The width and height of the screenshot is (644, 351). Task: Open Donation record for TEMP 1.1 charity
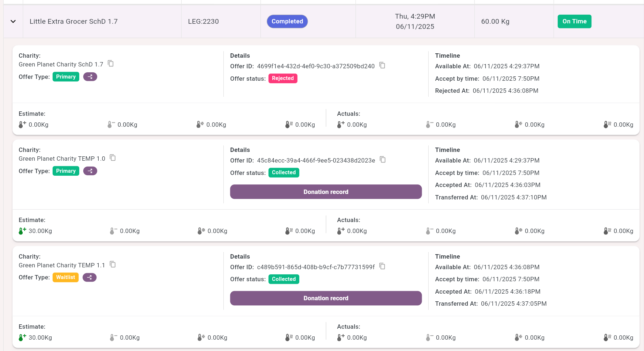click(326, 298)
